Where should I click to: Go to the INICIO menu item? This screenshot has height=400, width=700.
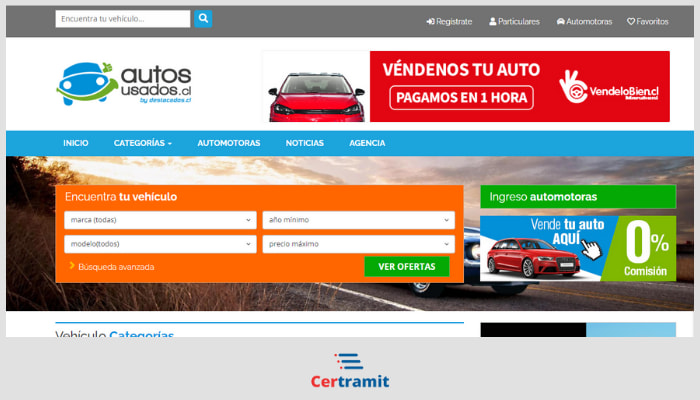[76, 143]
